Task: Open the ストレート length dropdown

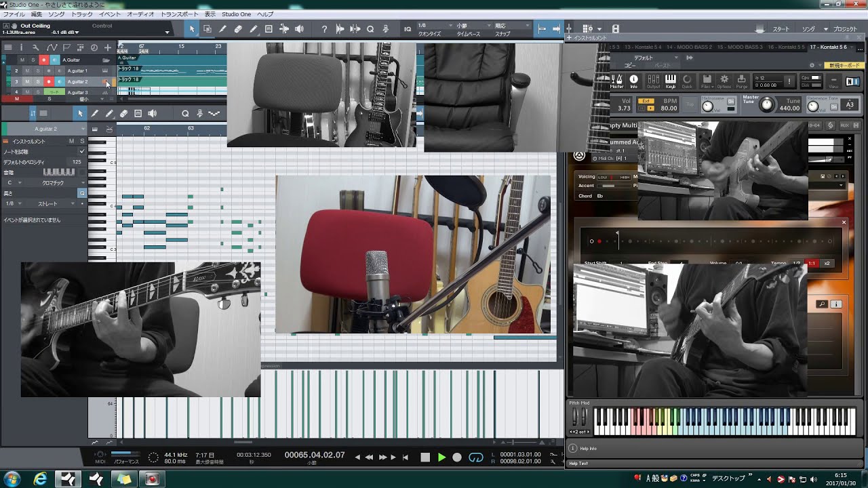Action: click(58, 203)
